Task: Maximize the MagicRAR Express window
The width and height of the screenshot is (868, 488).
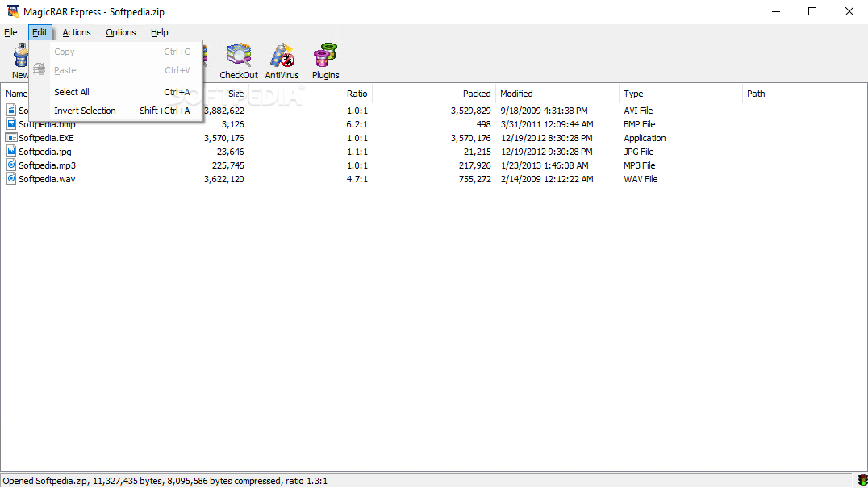Action: click(812, 11)
